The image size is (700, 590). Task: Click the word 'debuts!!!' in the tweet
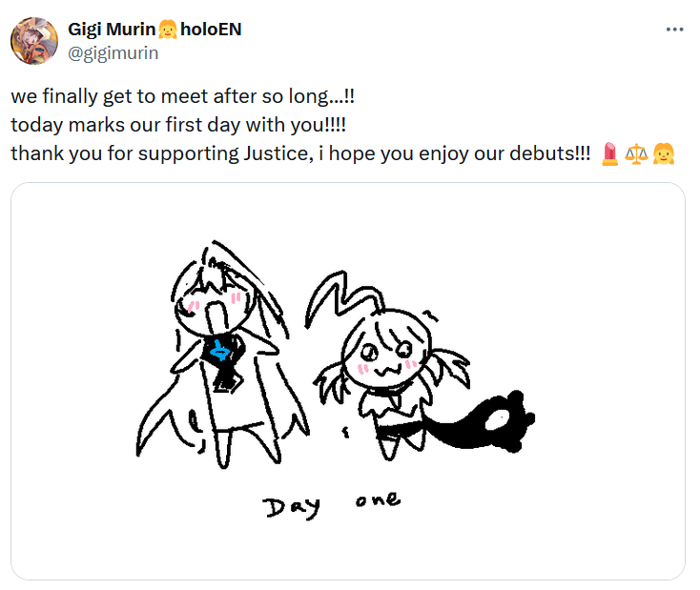click(x=550, y=153)
